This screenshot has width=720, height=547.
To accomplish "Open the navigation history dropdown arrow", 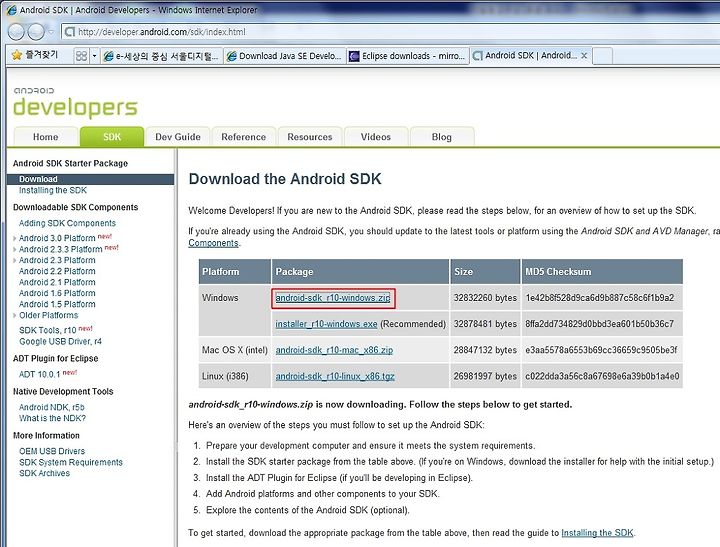I will pyautogui.click(x=51, y=32).
